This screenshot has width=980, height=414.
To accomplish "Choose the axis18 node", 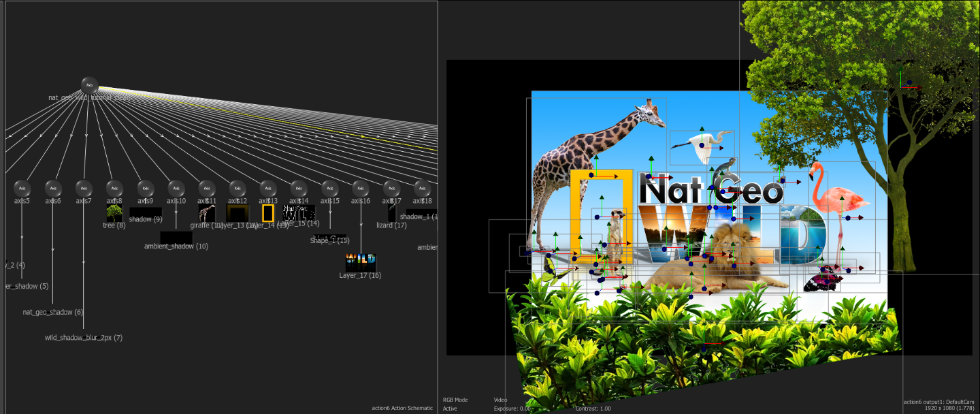I will (422, 188).
